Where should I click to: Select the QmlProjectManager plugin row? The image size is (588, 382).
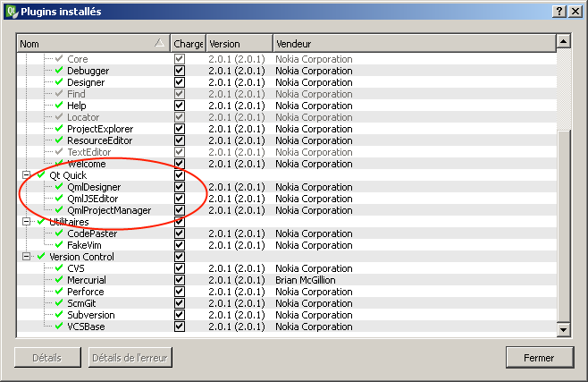[x=109, y=210]
